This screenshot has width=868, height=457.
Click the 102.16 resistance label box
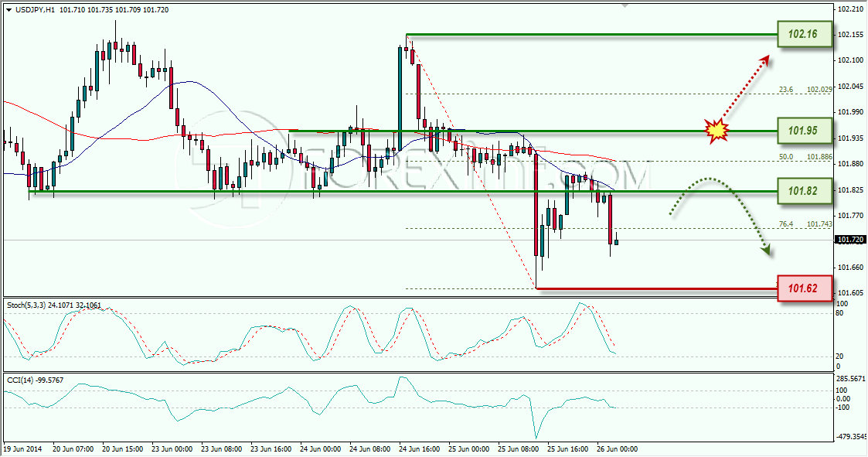pos(805,34)
